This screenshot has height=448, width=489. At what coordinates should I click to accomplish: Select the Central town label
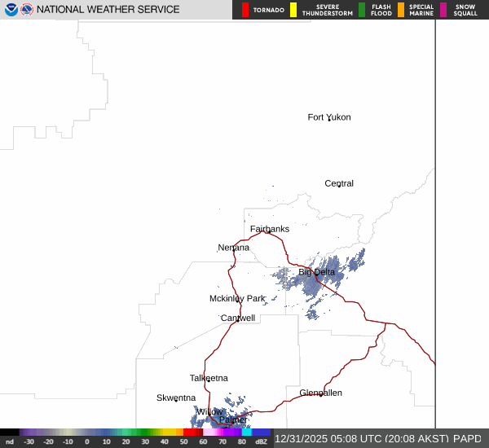339,183
